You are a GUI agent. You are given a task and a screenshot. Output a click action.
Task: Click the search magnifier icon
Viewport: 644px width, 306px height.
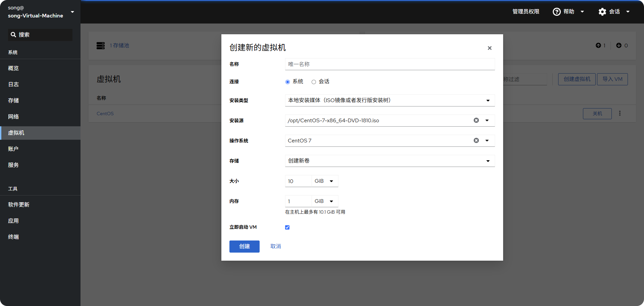(x=13, y=35)
